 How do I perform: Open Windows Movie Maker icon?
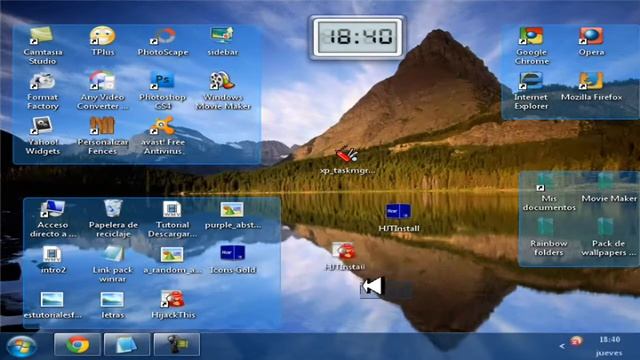point(223,91)
